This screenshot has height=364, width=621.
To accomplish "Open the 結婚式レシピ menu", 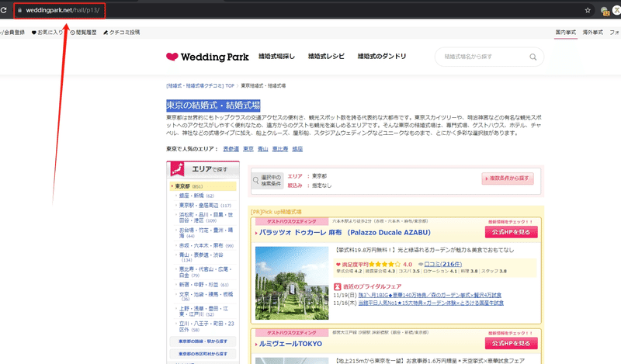I will pos(326,56).
